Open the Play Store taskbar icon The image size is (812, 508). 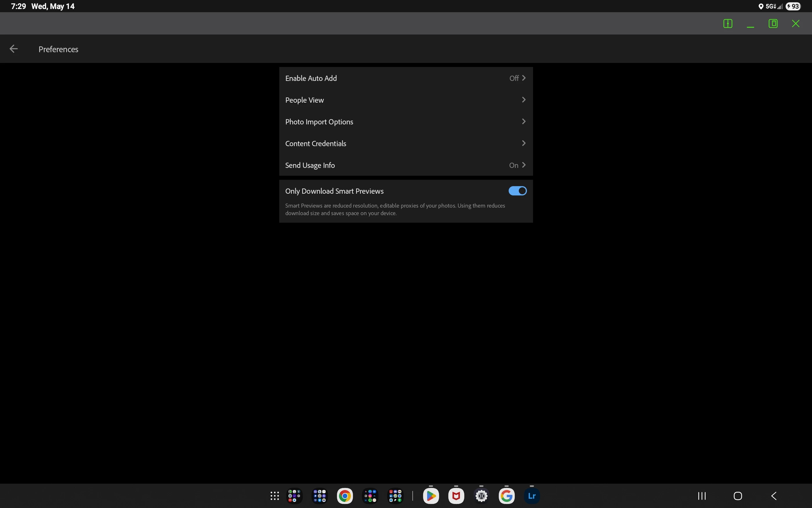click(x=431, y=496)
